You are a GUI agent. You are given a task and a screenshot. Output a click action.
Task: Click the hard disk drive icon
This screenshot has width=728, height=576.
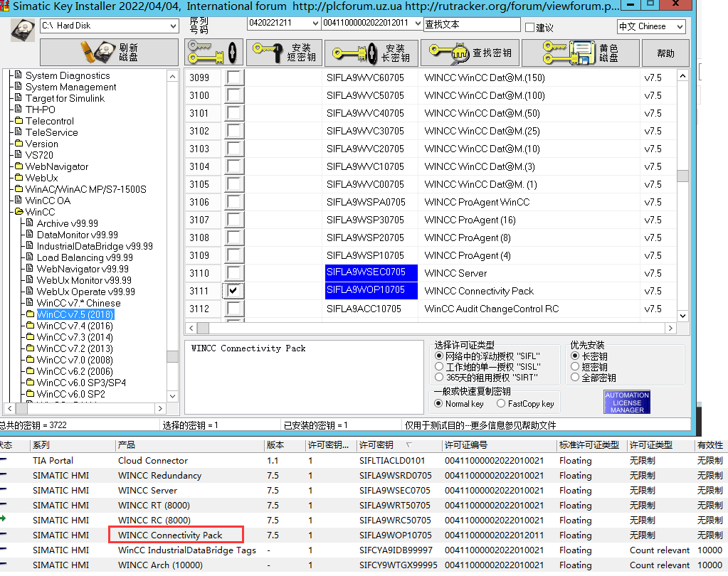(x=23, y=30)
